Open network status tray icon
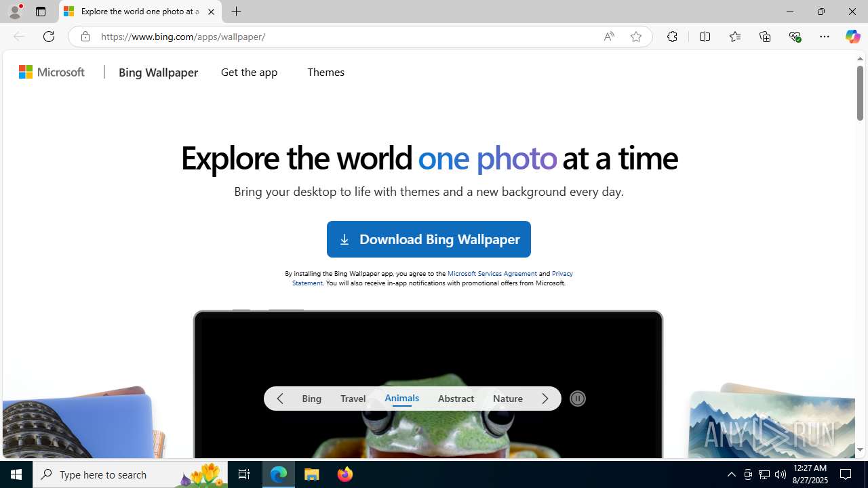 (764, 474)
